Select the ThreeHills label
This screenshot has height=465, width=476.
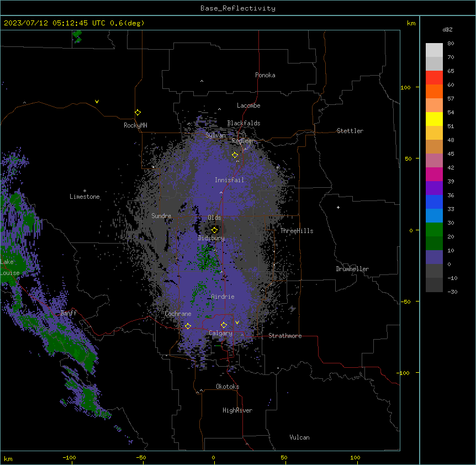tap(297, 231)
